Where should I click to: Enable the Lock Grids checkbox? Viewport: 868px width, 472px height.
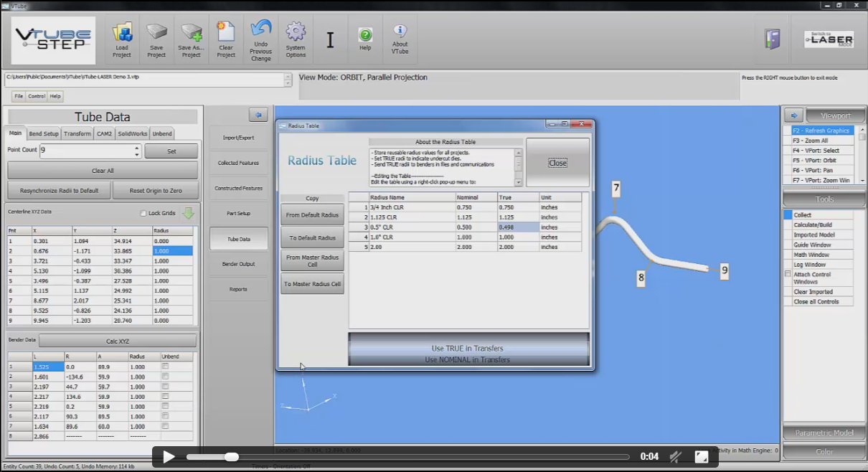[x=143, y=213]
